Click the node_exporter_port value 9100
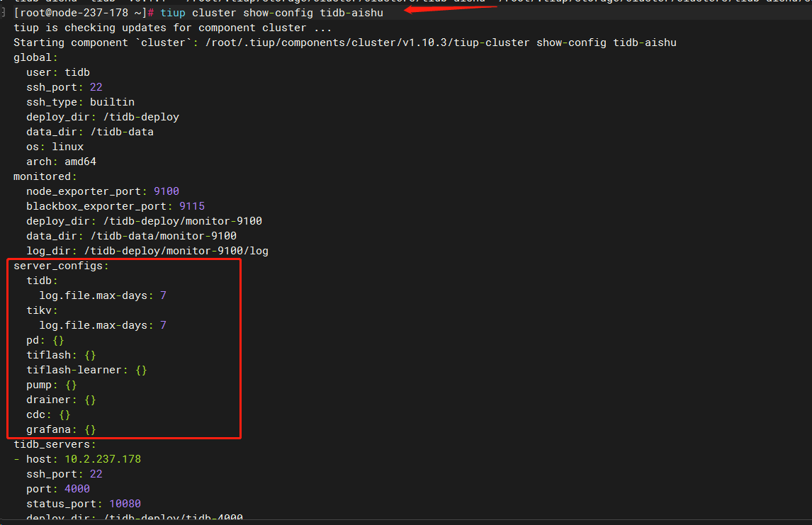Screen dimensions: 812x525 pos(167,191)
